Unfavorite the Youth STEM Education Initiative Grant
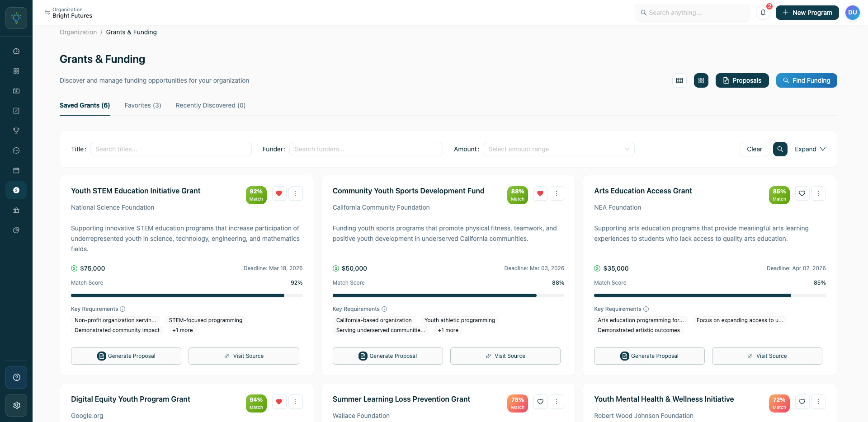The height and width of the screenshot is (422, 868). (279, 193)
